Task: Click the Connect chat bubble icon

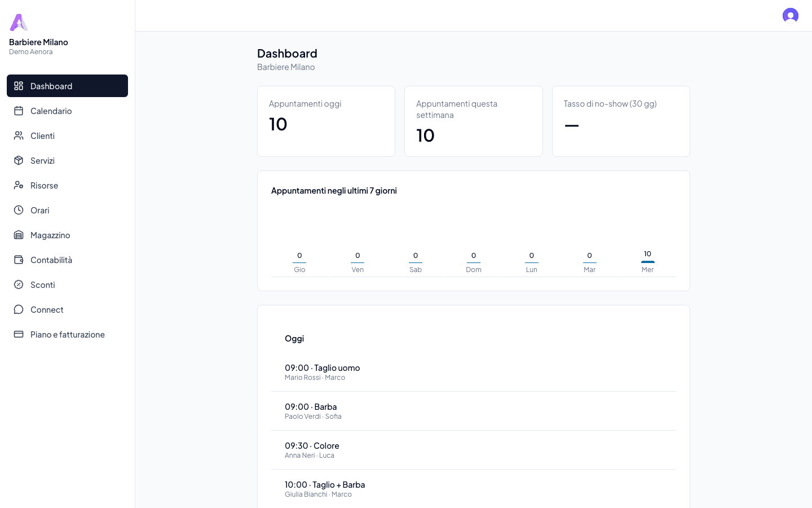Action: pos(19,309)
